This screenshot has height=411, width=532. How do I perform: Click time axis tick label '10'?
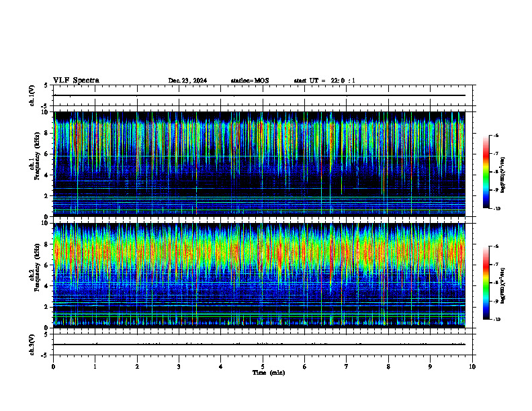click(472, 367)
